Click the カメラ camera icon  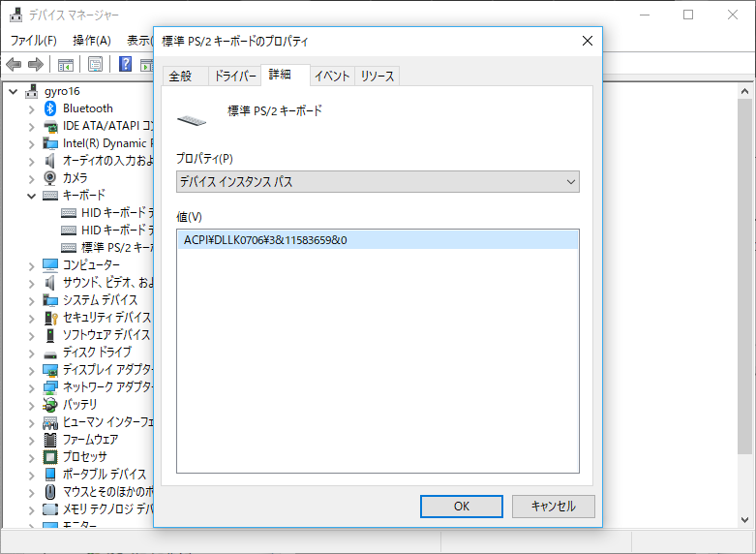click(49, 178)
